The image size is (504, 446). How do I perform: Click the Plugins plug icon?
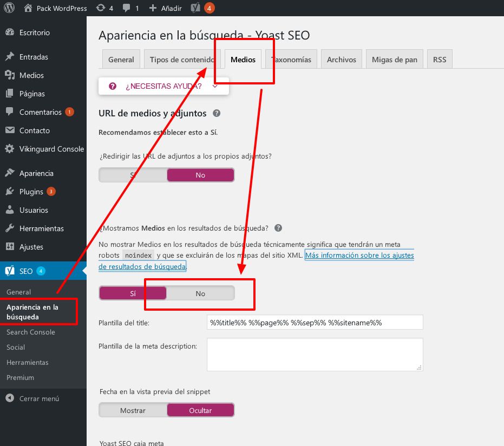10,191
